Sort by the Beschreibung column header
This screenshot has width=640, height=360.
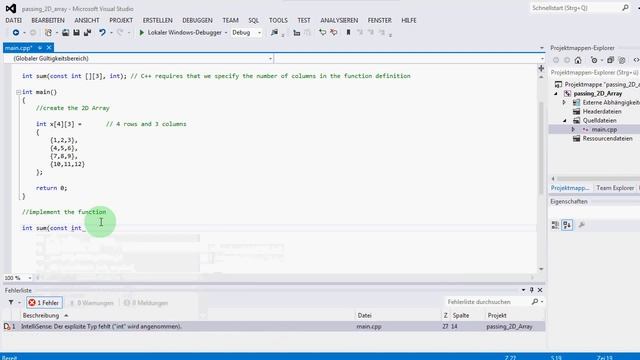41,316
